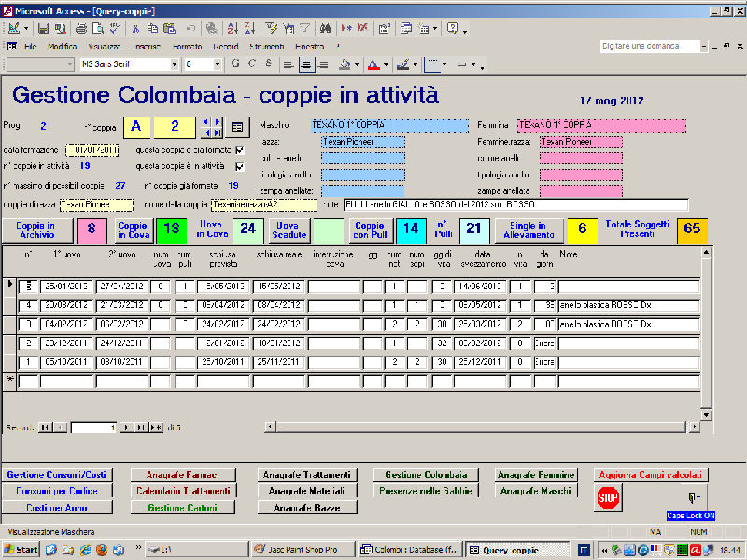Click Presenze nelle Gabbie button
The image size is (747, 560).
click(426, 491)
